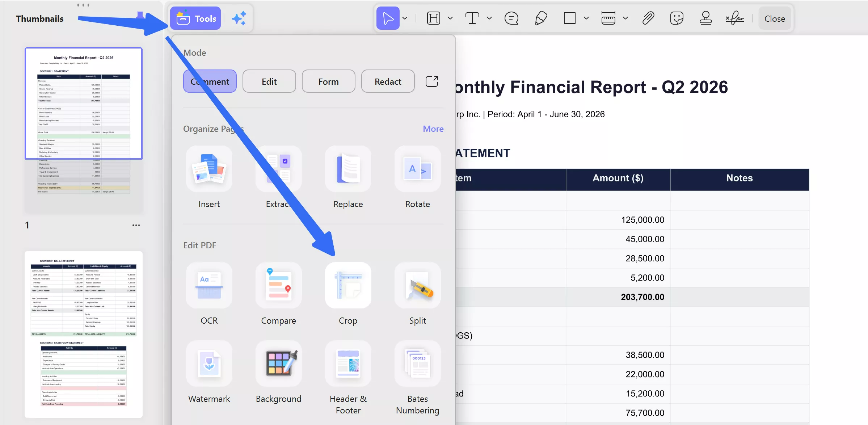
Task: Open the Tools menu button
Action: (x=195, y=18)
